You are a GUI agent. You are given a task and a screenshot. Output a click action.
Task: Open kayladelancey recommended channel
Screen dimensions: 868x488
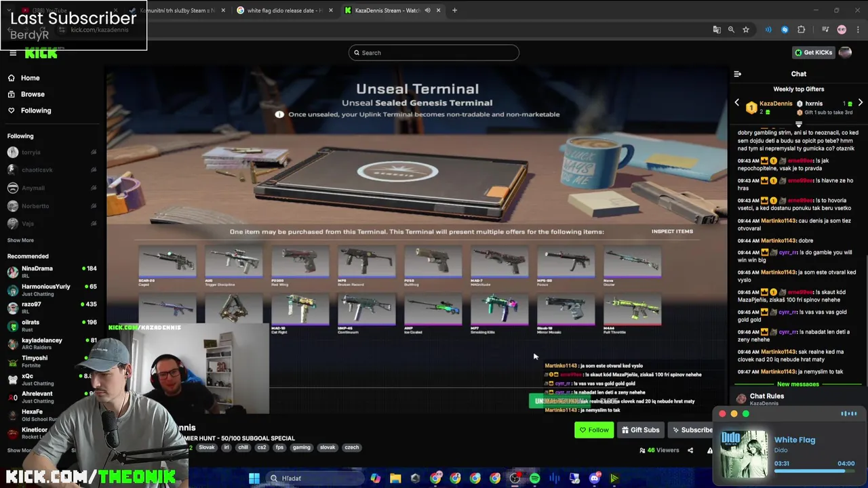(x=52, y=344)
